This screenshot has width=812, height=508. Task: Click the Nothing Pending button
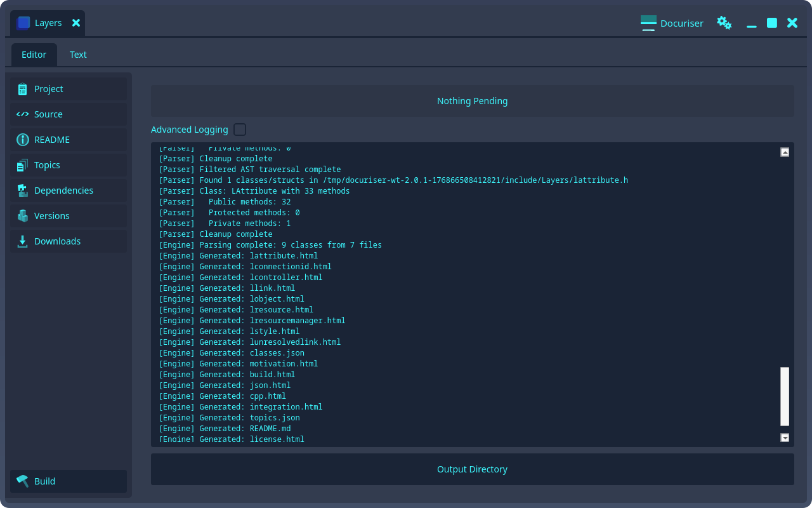pyautogui.click(x=473, y=101)
